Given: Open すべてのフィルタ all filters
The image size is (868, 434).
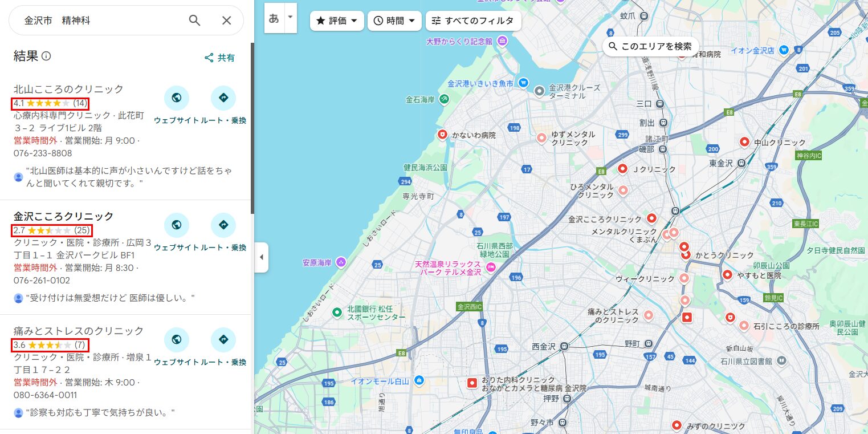Looking at the screenshot, I should pyautogui.click(x=473, y=21).
